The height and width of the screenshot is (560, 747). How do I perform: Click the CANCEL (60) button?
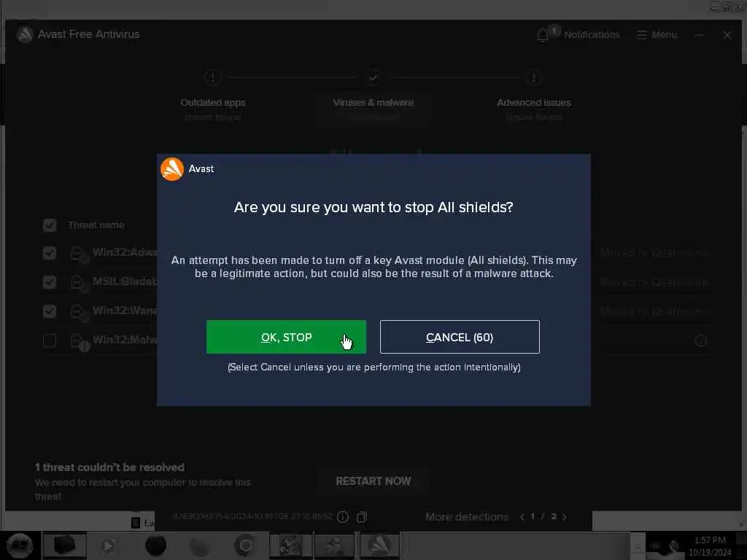click(x=460, y=337)
